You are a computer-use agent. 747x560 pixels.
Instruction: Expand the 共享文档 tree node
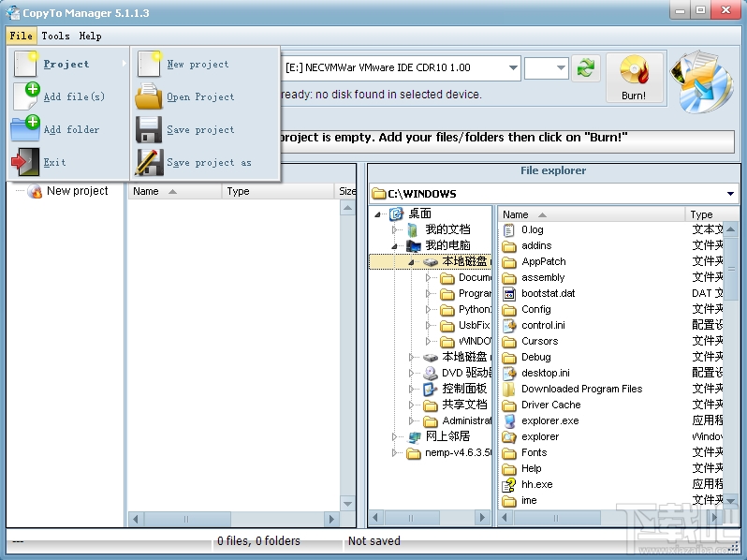(411, 405)
